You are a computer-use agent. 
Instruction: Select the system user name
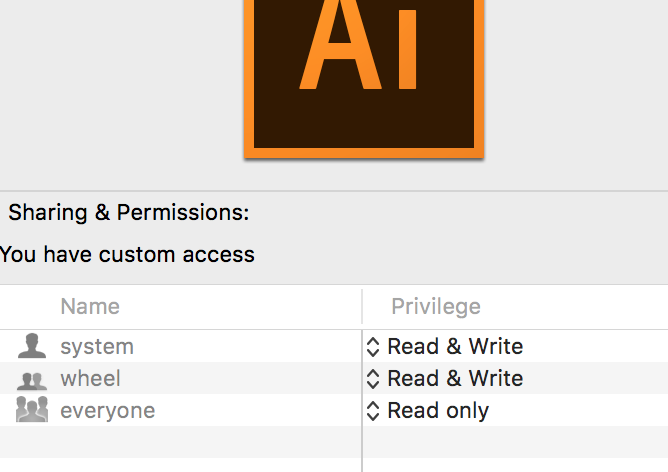pyautogui.click(x=97, y=347)
